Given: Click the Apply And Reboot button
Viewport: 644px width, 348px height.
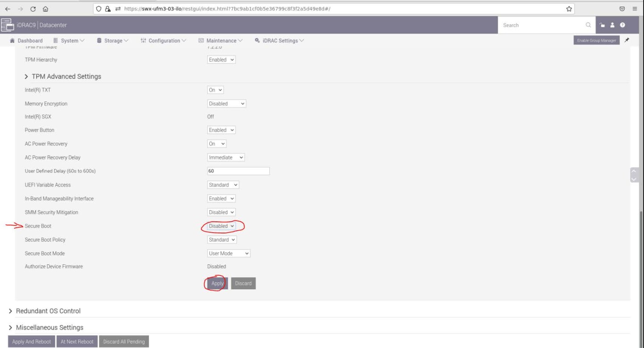Looking at the screenshot, I should (x=31, y=342).
